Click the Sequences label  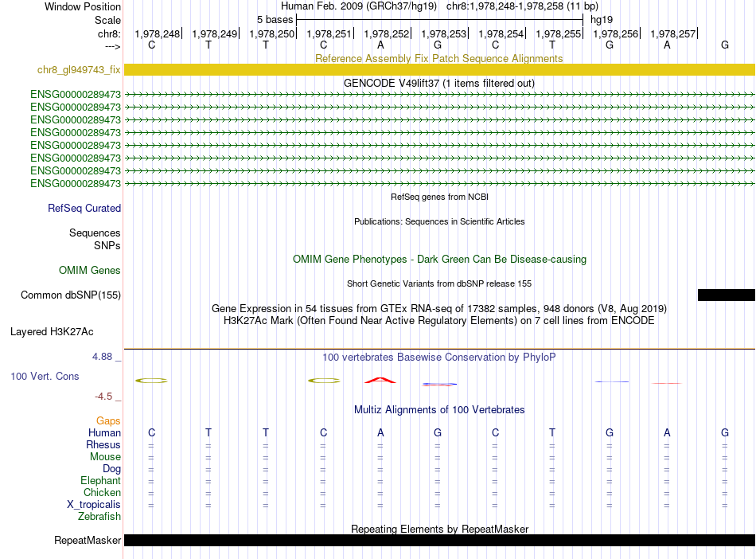95,233
